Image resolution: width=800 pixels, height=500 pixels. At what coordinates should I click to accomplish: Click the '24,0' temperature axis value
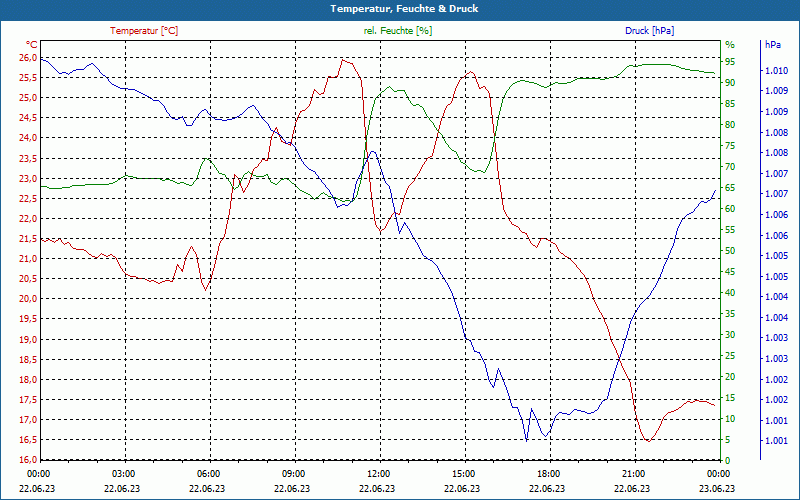28,138
